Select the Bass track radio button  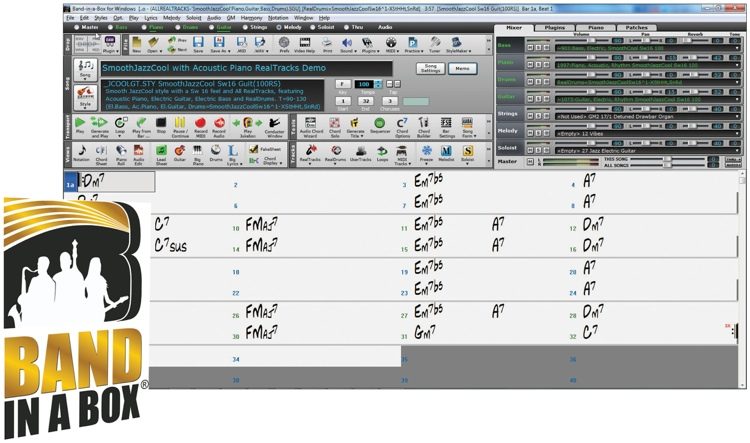click(x=111, y=27)
